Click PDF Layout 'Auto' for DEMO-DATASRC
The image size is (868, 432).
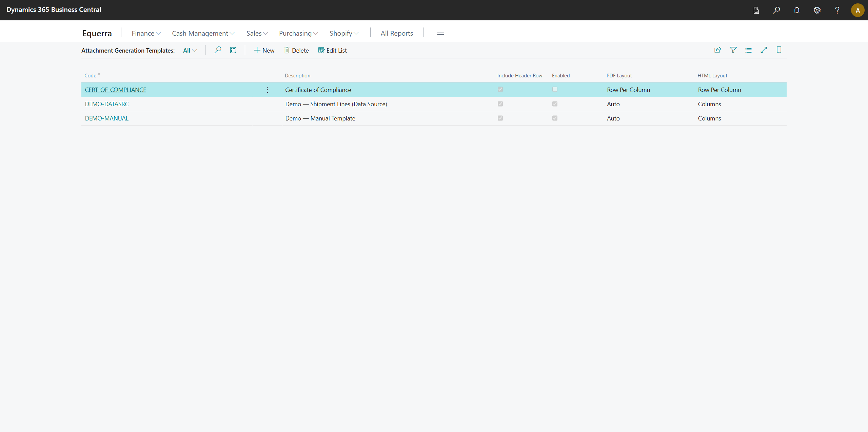(x=613, y=104)
